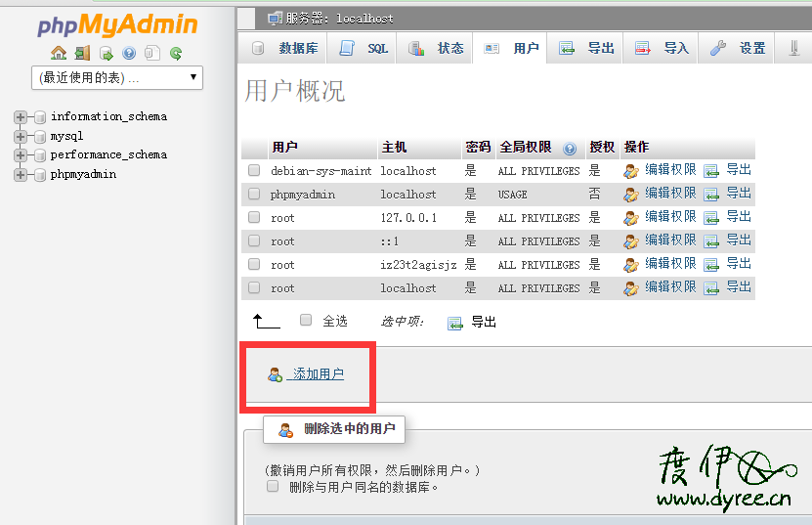Open phpMyAdmin documentation help icon
The height and width of the screenshot is (525, 812).
coord(129,53)
